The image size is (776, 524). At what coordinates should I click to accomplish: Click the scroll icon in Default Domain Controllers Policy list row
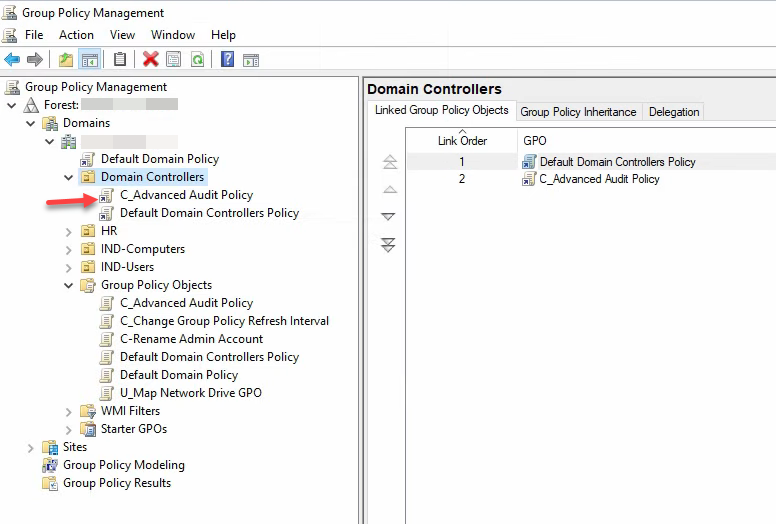(529, 162)
